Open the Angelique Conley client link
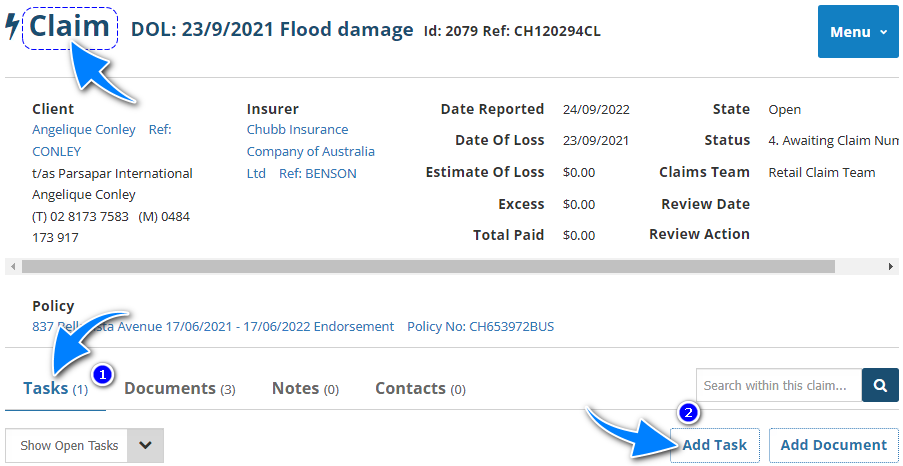Viewport: 903px width, 466px height. click(x=84, y=130)
